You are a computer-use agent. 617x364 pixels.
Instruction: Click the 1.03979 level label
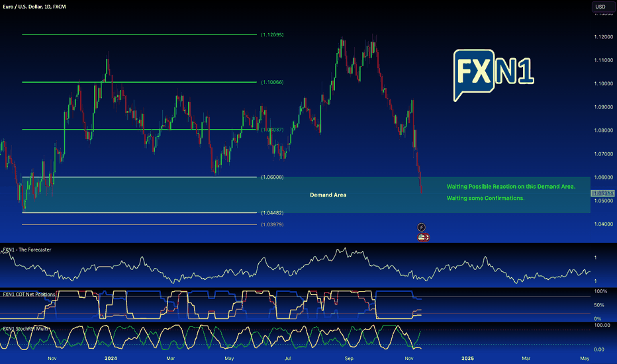pyautogui.click(x=272, y=225)
